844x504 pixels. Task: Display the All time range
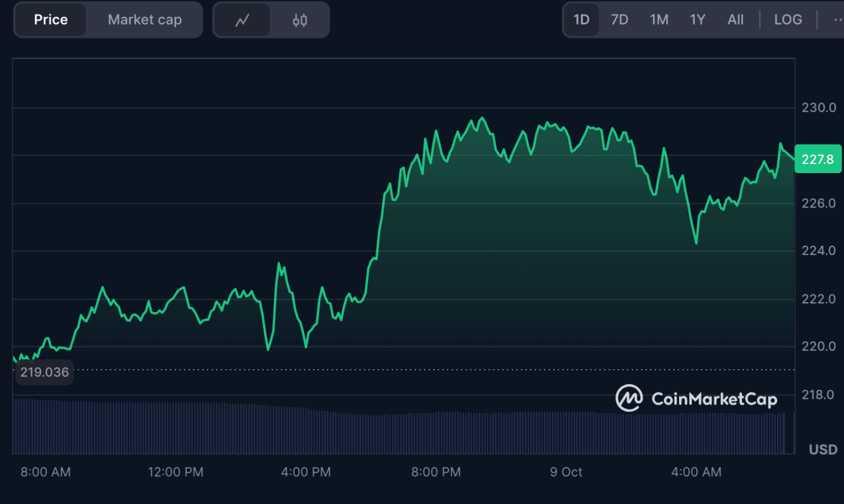735,19
